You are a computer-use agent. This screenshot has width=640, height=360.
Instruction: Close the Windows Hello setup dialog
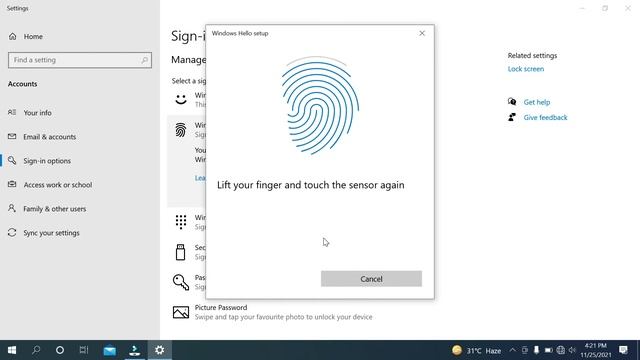click(422, 33)
